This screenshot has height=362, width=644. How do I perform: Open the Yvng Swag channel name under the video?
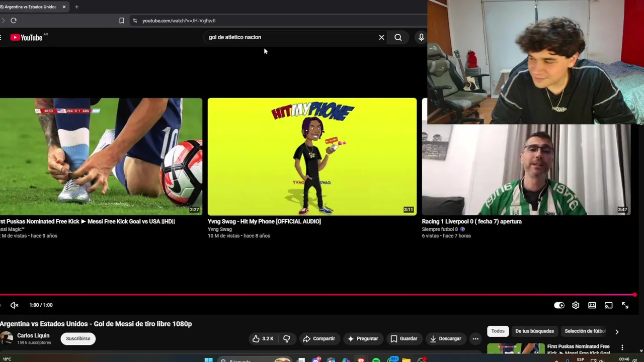[220, 229]
